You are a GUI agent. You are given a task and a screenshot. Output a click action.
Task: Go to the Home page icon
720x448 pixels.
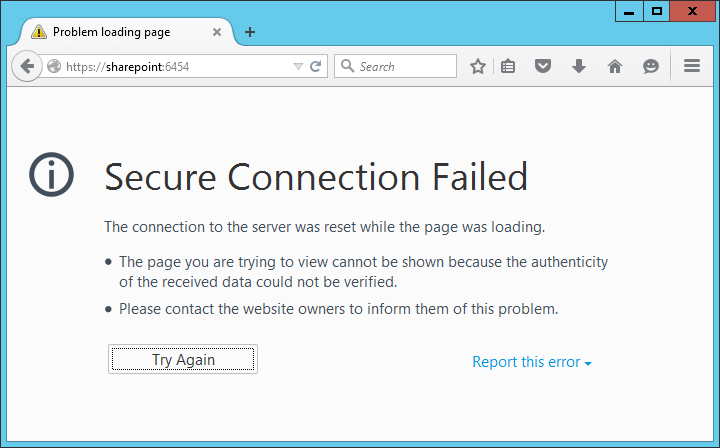pos(615,67)
